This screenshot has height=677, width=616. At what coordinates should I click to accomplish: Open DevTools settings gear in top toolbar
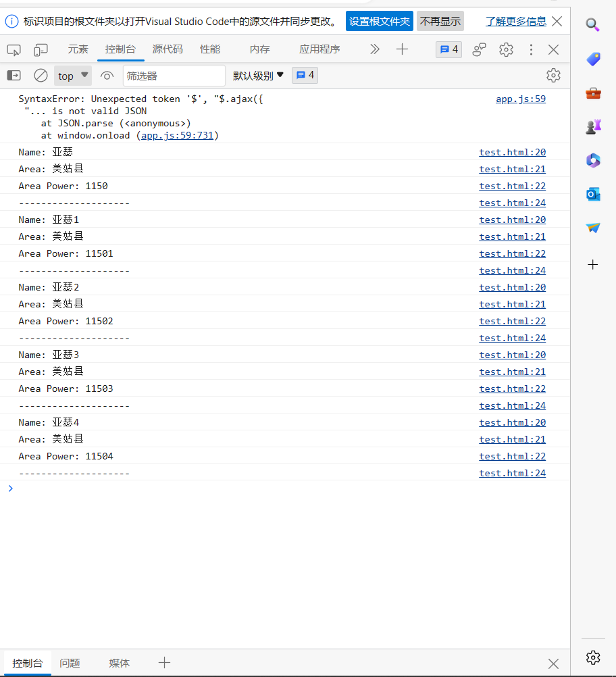point(506,49)
